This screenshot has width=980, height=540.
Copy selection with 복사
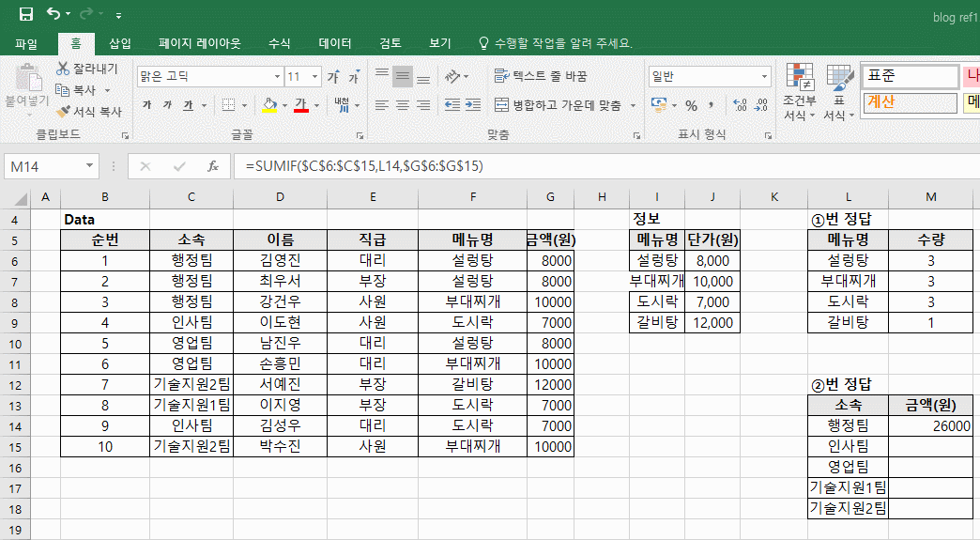click(x=77, y=90)
